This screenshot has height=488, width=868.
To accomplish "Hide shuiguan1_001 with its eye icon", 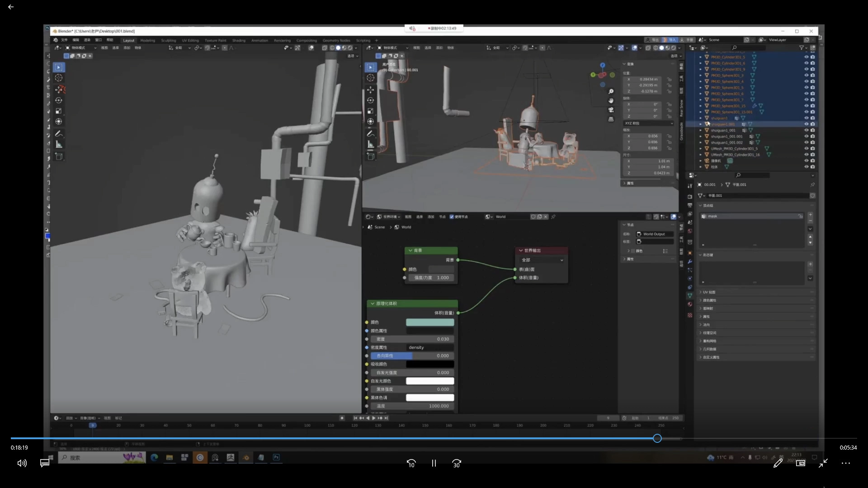I will 806,130.
